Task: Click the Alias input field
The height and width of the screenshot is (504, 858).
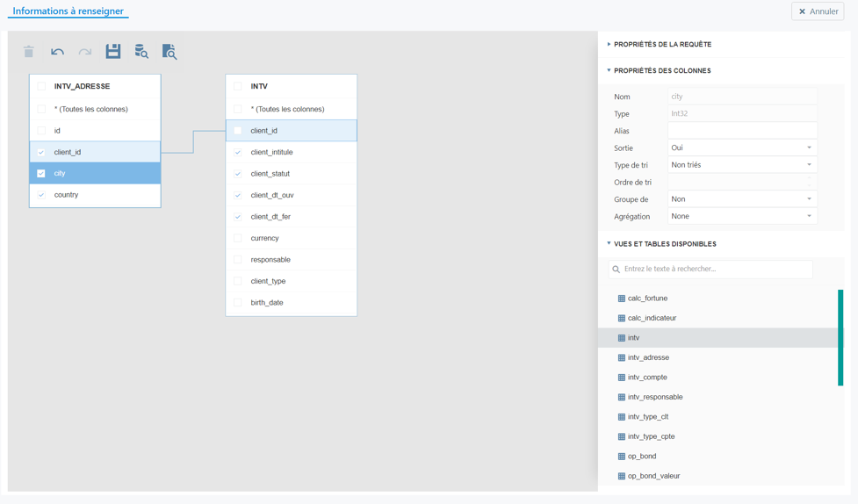Action: 743,131
